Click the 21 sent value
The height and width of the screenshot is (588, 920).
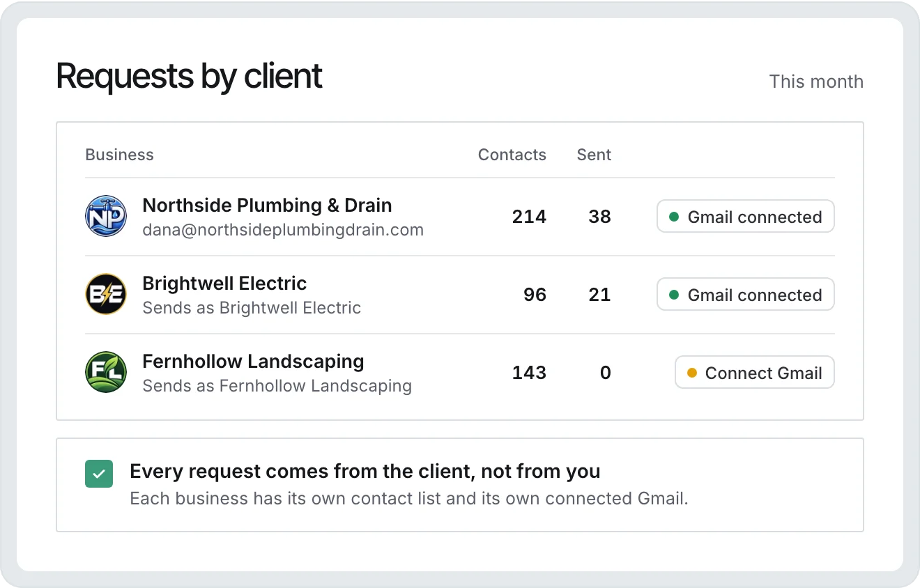tap(599, 295)
